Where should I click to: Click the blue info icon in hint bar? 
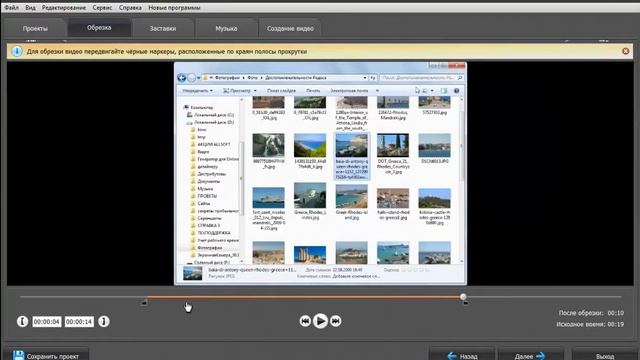[x=17, y=51]
